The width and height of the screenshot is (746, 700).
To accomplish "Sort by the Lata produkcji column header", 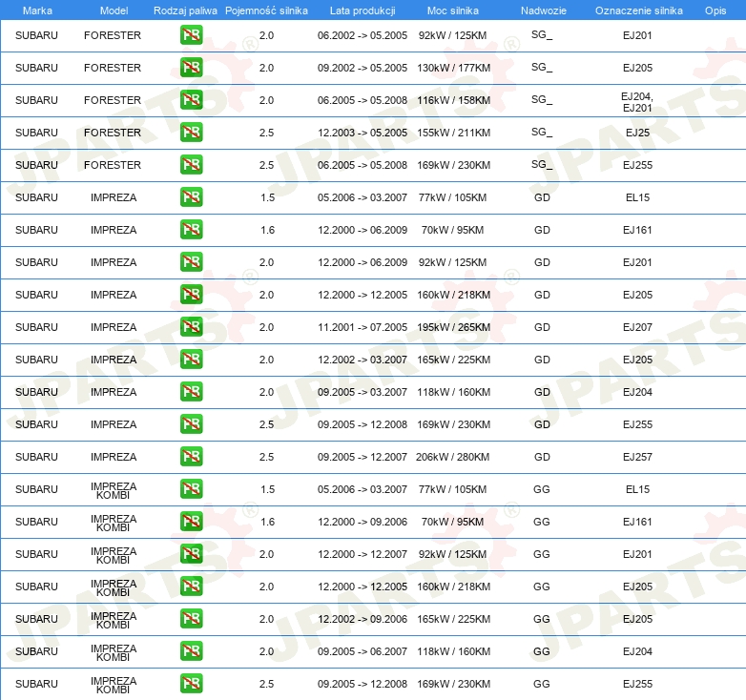I will point(362,10).
